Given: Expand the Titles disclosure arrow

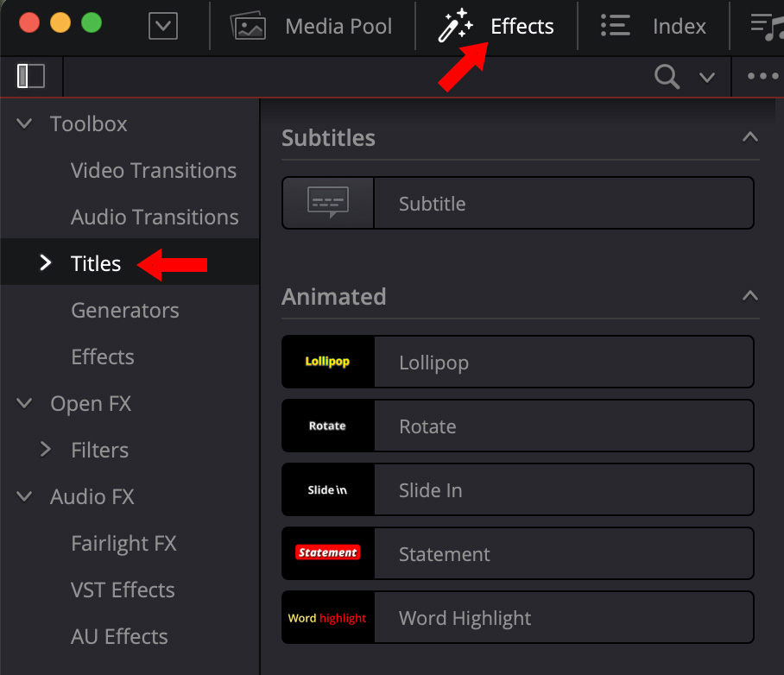Looking at the screenshot, I should [45, 263].
